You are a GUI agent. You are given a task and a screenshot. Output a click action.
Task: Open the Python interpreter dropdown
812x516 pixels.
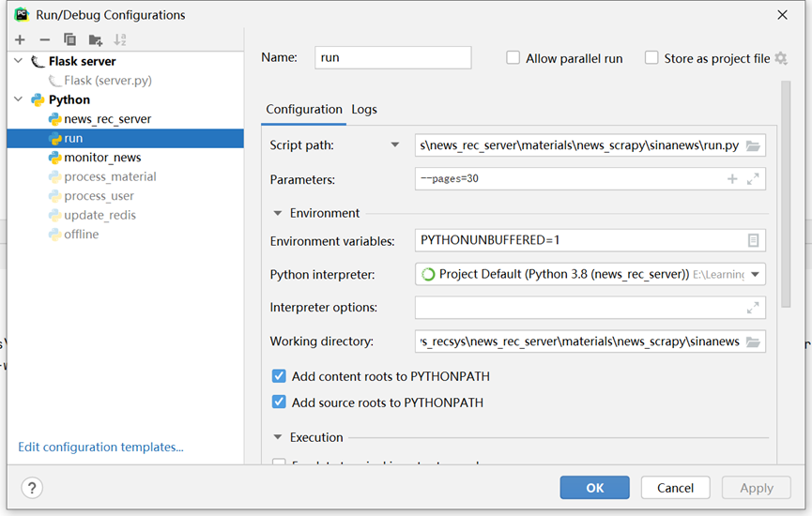coord(756,274)
